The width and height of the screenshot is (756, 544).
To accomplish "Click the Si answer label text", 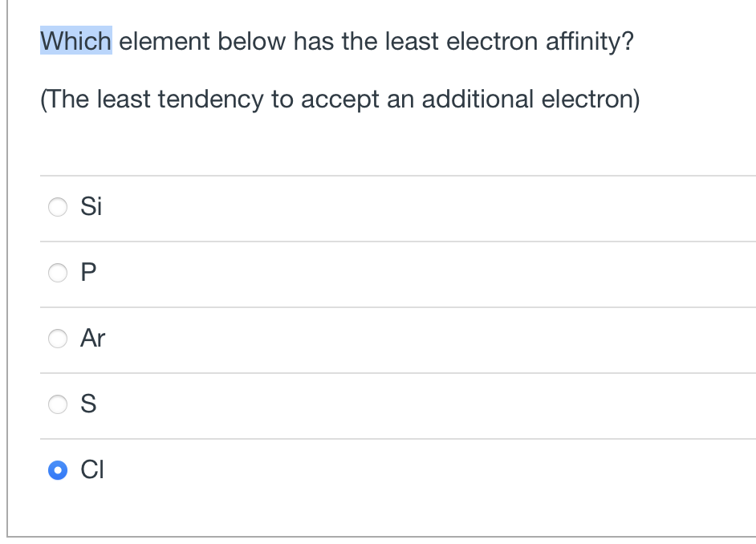I will coord(90,207).
